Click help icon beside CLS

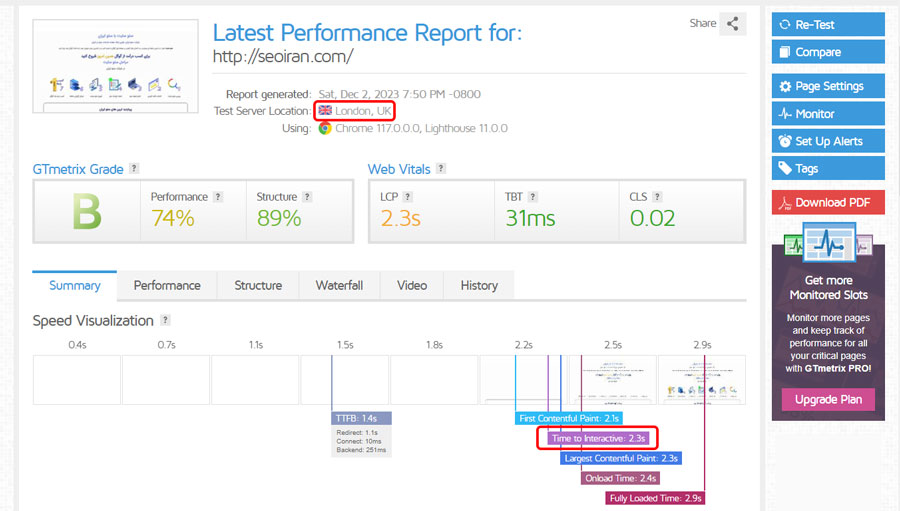point(657,196)
